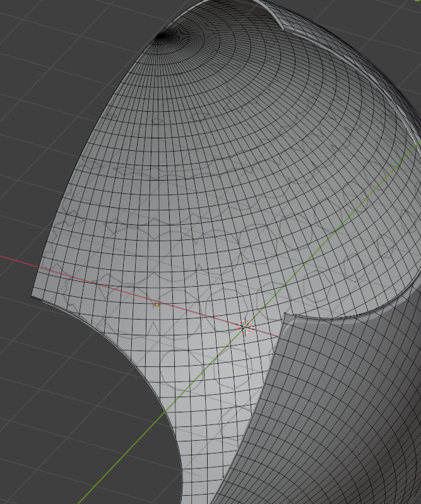Click where green axis crosses the lower shell edge

[x=166, y=412]
